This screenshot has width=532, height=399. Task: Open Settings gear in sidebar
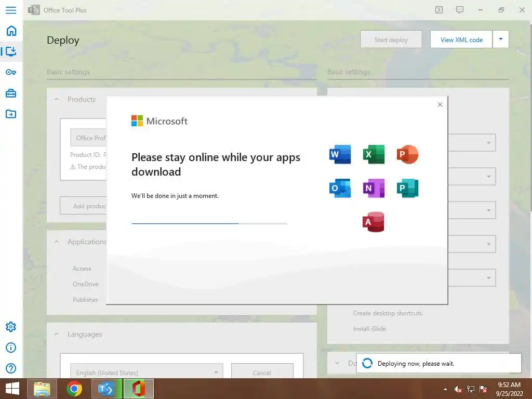click(x=11, y=327)
